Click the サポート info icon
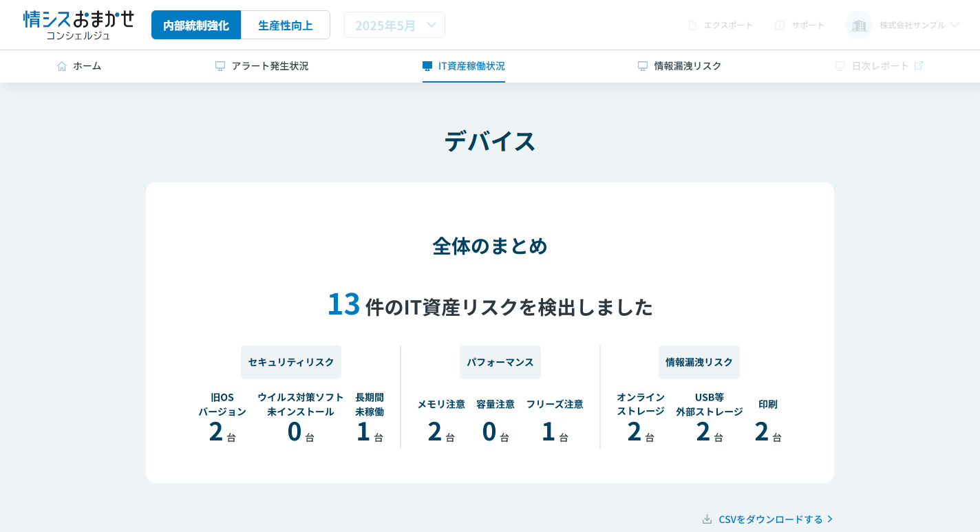 (779, 25)
